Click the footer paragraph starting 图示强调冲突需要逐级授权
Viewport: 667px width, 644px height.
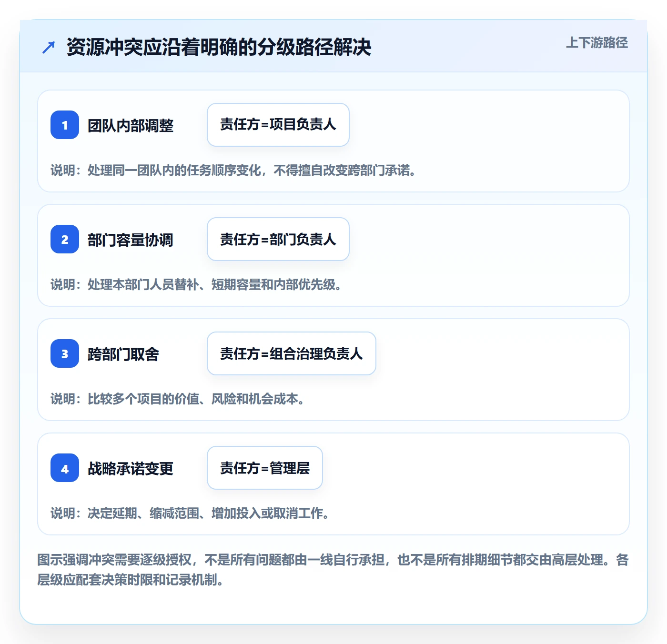pyautogui.click(x=333, y=570)
